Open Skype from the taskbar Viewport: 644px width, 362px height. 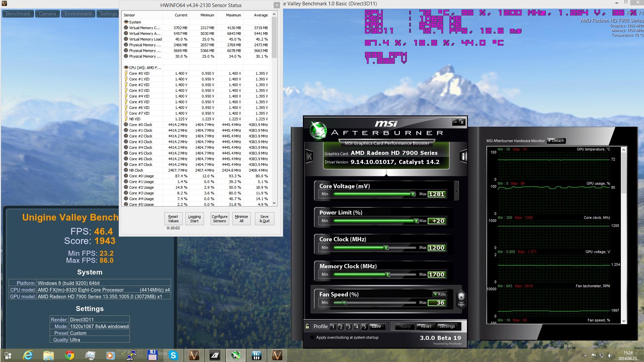[173, 355]
